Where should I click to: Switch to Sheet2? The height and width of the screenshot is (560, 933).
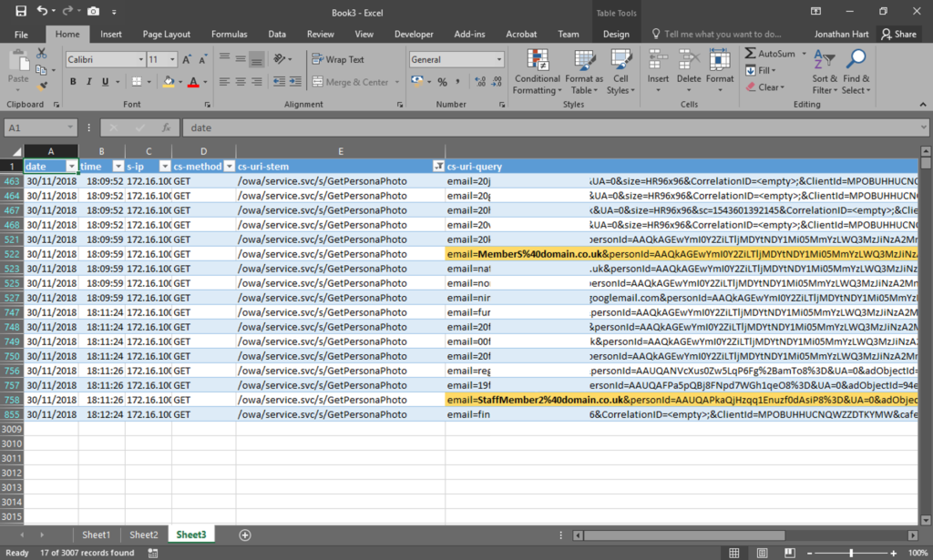click(143, 535)
